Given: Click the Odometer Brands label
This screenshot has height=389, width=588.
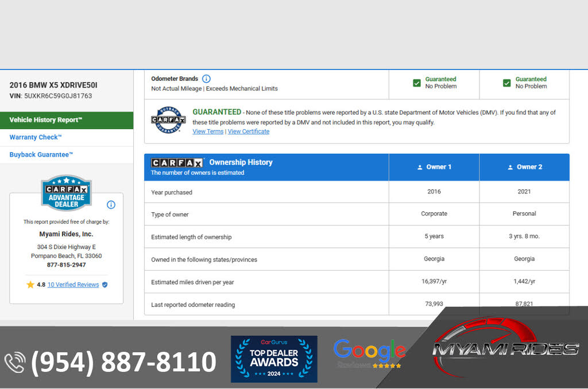Looking at the screenshot, I should (175, 79).
